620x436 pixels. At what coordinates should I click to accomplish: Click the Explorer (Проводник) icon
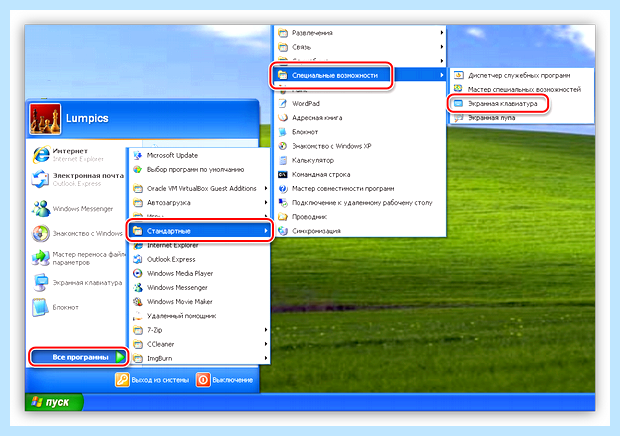pyautogui.click(x=283, y=217)
